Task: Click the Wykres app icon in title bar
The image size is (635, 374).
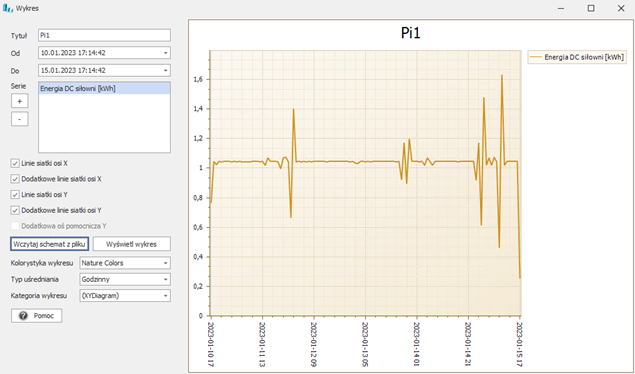Action: click(x=8, y=8)
